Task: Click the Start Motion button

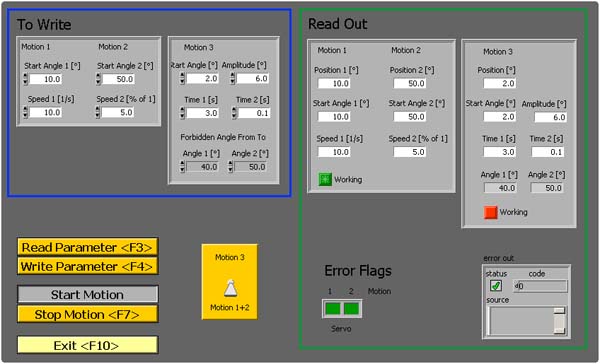Action: pos(88,295)
